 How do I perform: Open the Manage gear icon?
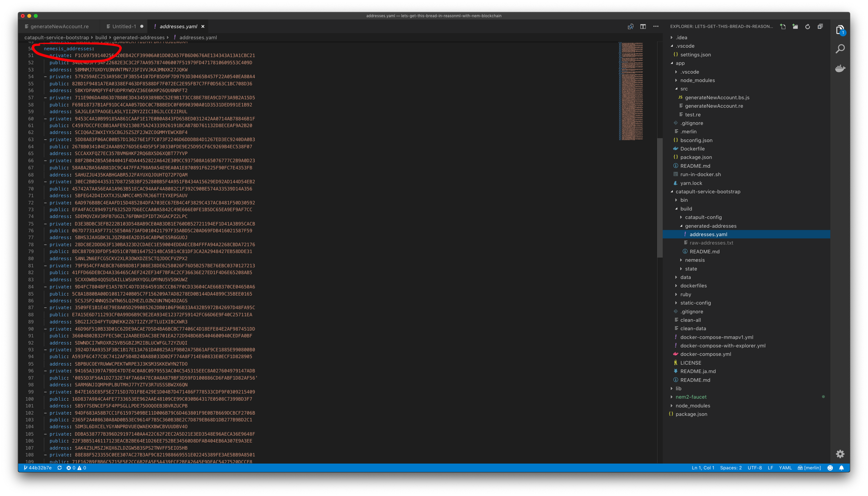pyautogui.click(x=840, y=454)
